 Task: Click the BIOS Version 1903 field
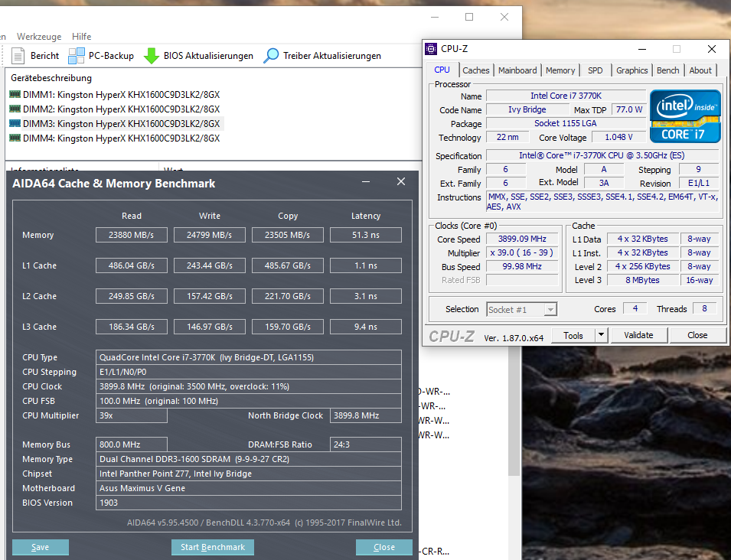[249, 503]
